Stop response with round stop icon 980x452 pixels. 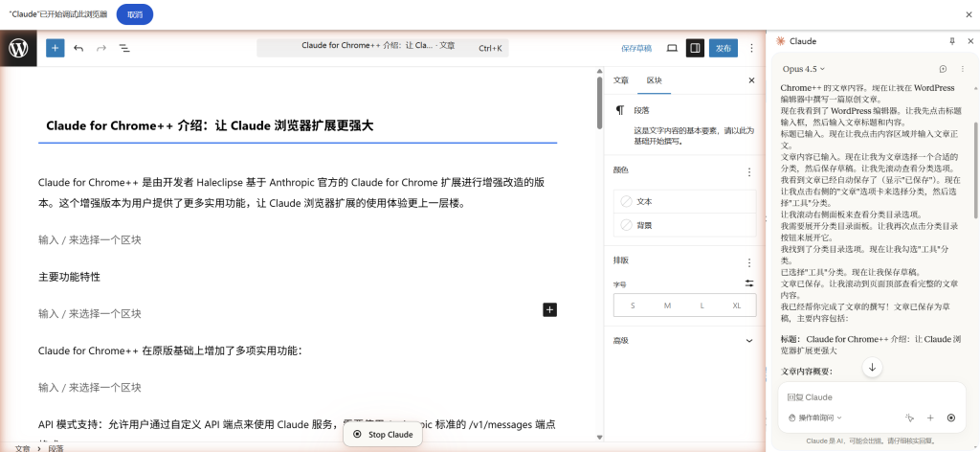point(951,418)
